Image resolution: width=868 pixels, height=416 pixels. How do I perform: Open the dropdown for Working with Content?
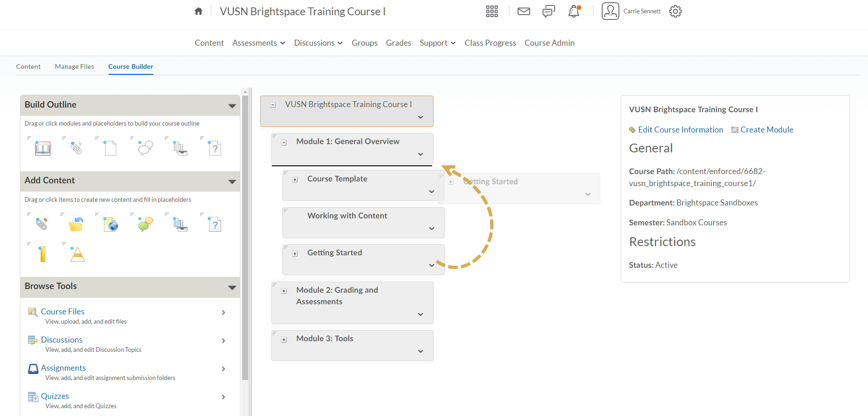coord(432,229)
